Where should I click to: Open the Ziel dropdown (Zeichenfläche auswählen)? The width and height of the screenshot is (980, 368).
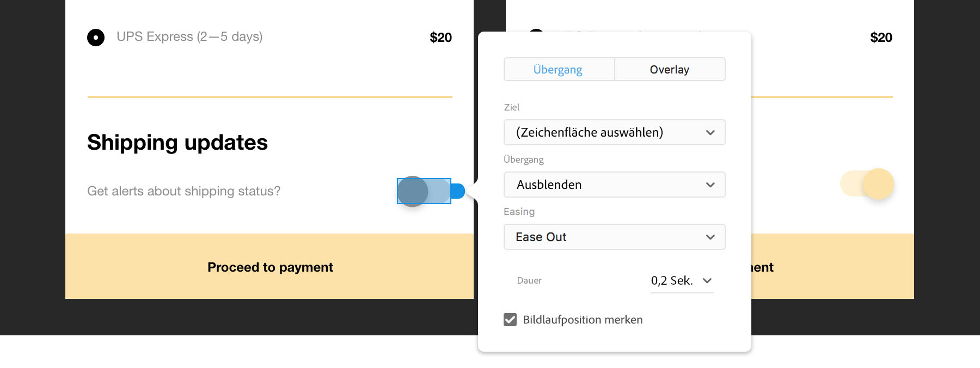(x=614, y=132)
